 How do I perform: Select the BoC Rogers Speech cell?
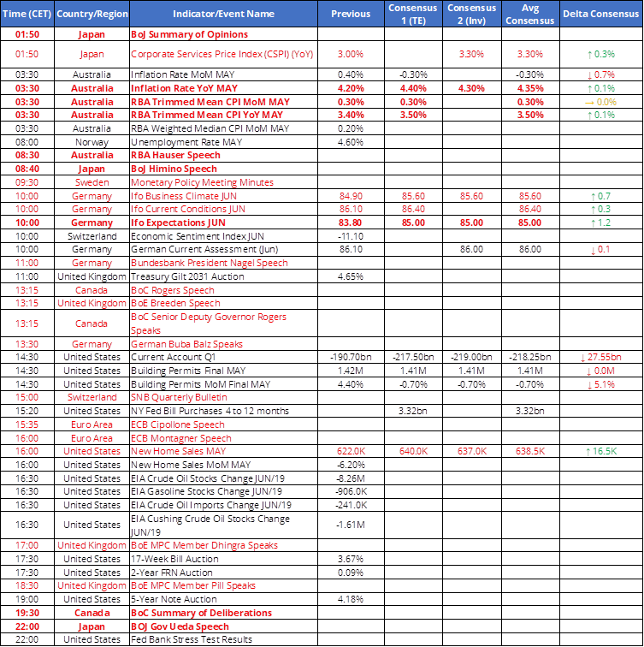click(x=223, y=290)
